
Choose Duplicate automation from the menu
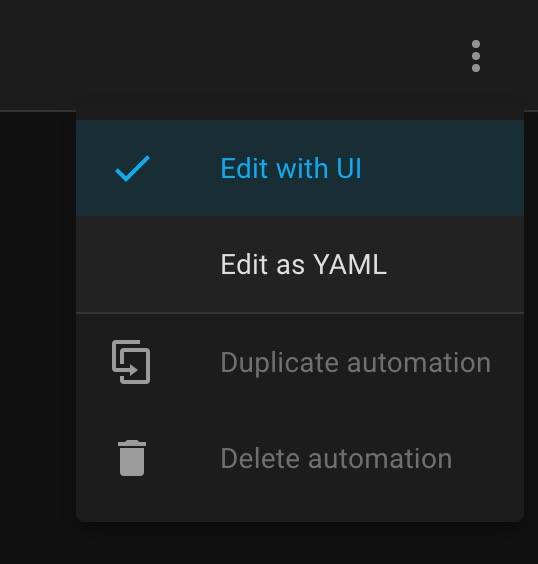[x=300, y=362]
